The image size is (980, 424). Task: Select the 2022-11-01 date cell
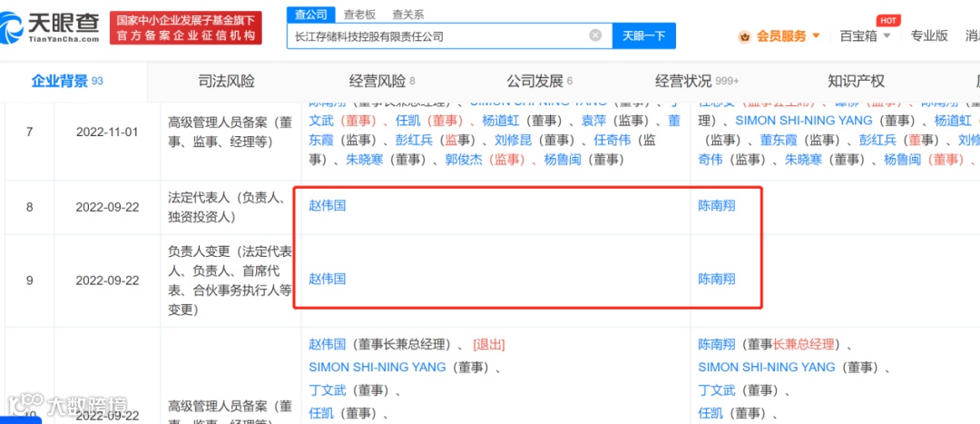(x=107, y=133)
